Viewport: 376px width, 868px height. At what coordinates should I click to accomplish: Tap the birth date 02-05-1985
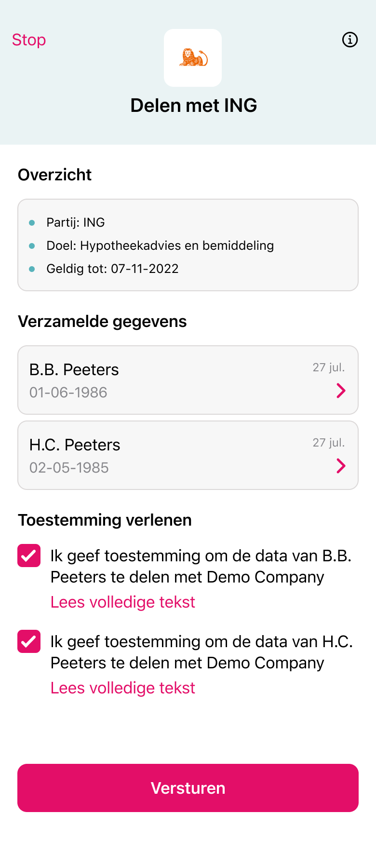[69, 468]
